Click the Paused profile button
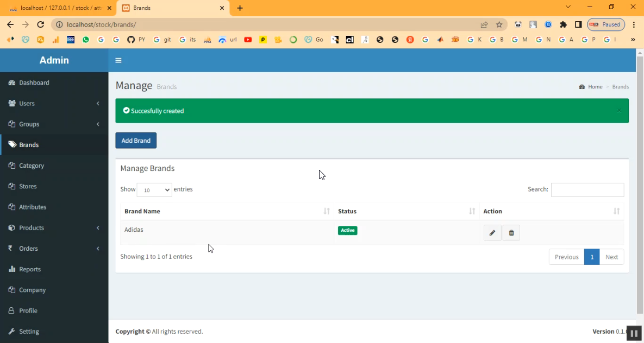 point(606,24)
